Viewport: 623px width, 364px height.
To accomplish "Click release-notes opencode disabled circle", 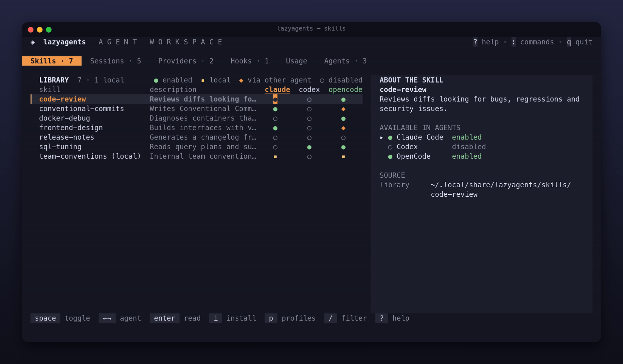I will (343, 138).
